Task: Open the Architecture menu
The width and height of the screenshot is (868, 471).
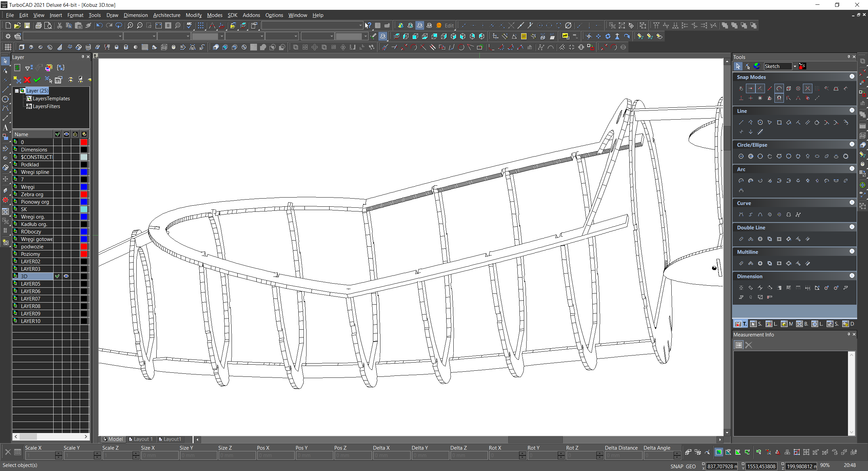Action: tap(166, 15)
